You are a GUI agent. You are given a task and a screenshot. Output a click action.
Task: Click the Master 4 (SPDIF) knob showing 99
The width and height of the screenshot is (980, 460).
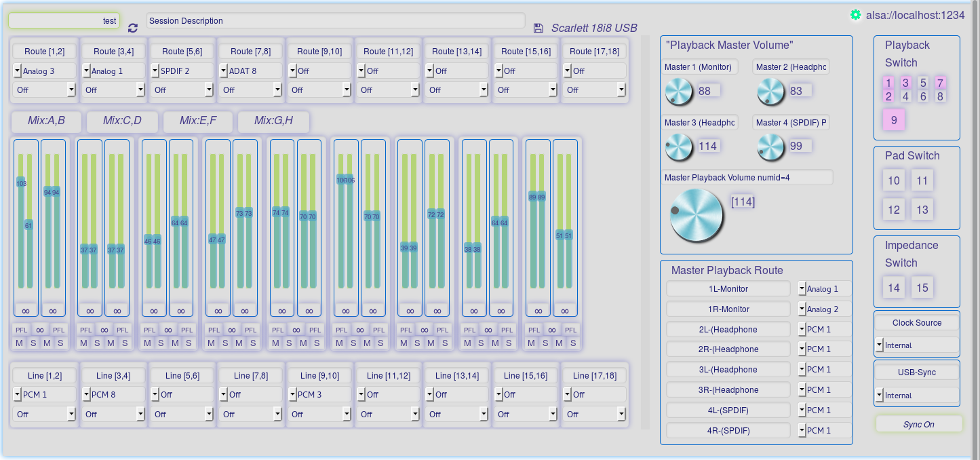click(x=770, y=147)
